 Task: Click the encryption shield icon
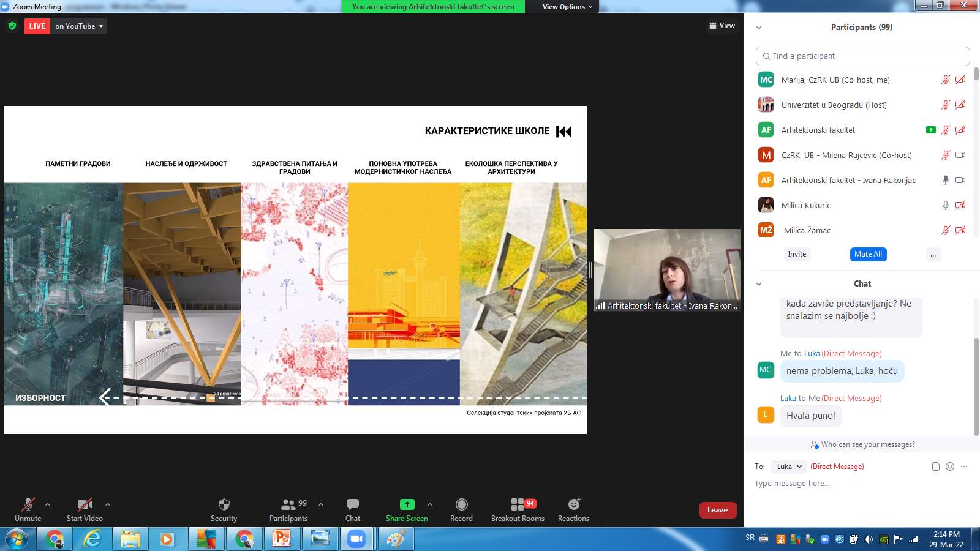coord(12,26)
